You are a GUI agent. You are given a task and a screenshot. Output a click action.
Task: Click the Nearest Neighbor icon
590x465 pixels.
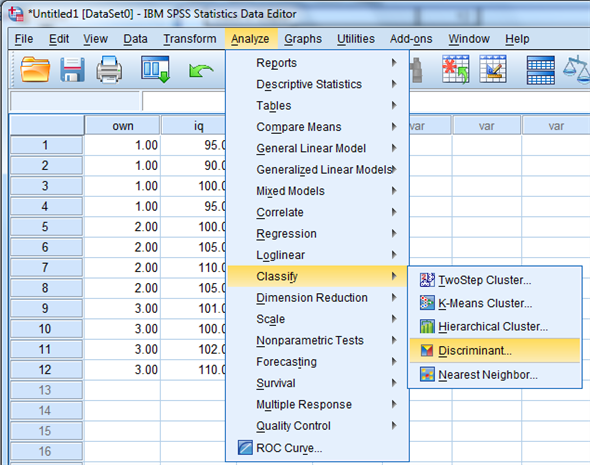427,374
